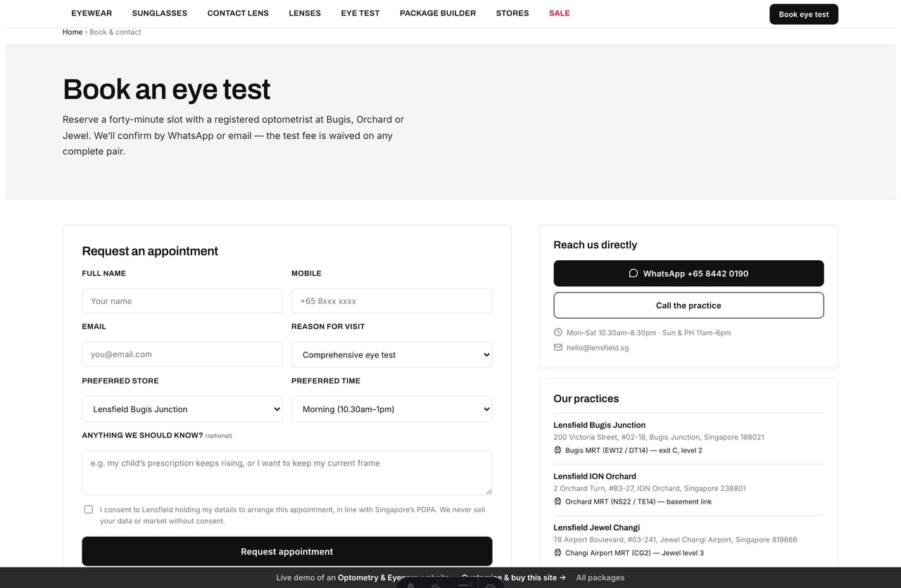Click the Mon–Sat opening hours text

(x=649, y=333)
